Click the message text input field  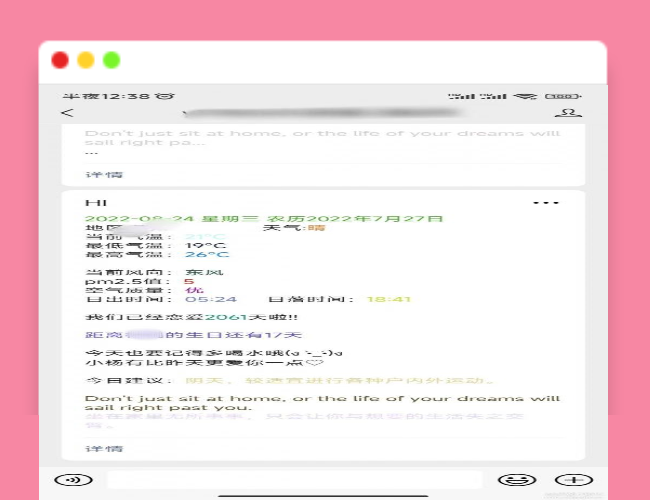(294, 480)
